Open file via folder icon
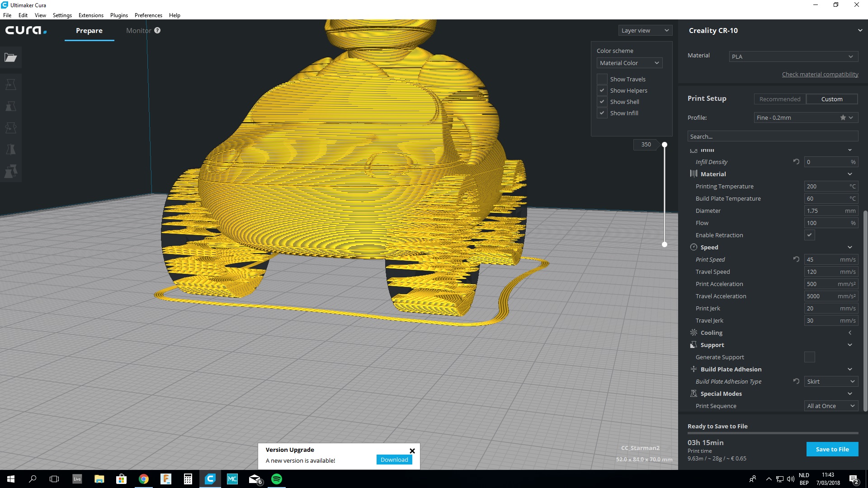 11,57
